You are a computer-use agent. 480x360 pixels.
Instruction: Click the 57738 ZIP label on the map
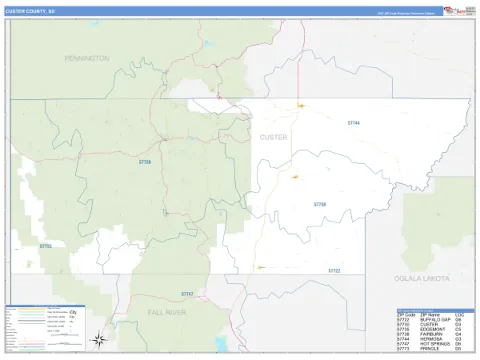(x=320, y=204)
